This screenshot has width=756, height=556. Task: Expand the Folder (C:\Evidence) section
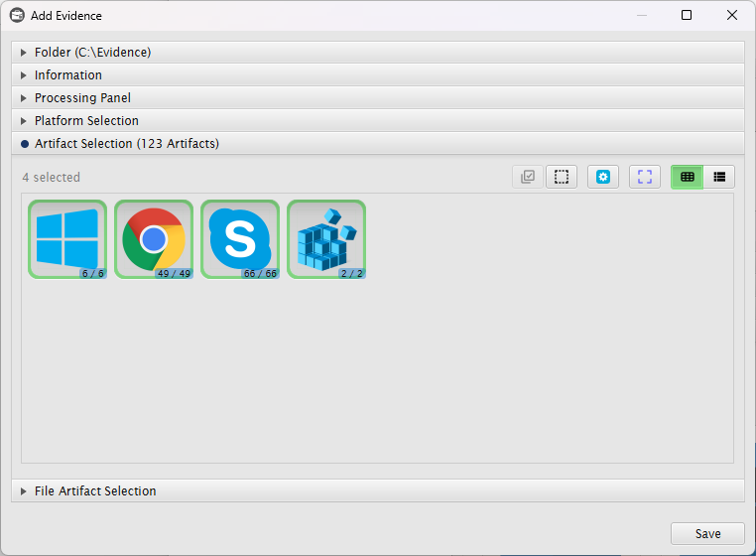tap(378, 52)
